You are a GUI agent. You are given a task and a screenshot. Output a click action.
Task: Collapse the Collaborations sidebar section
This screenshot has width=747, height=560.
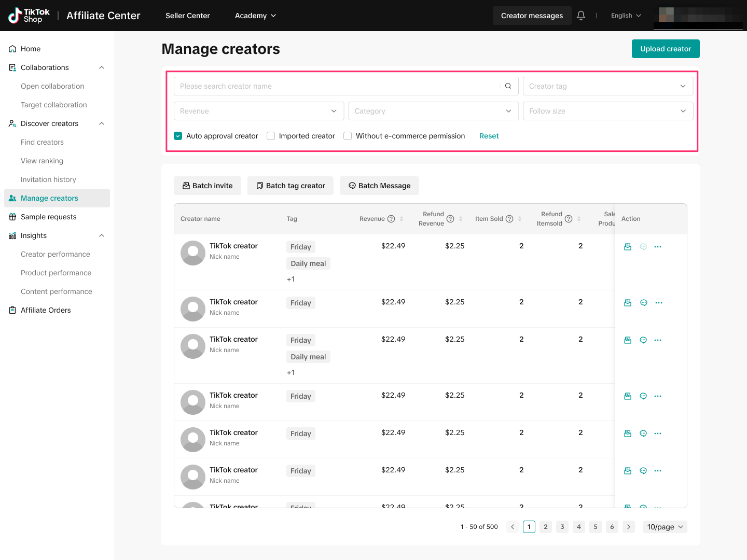coord(102,67)
